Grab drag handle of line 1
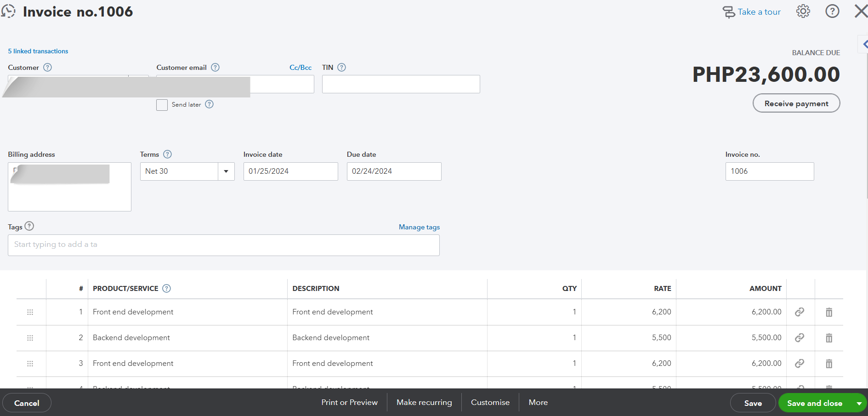 [30, 313]
